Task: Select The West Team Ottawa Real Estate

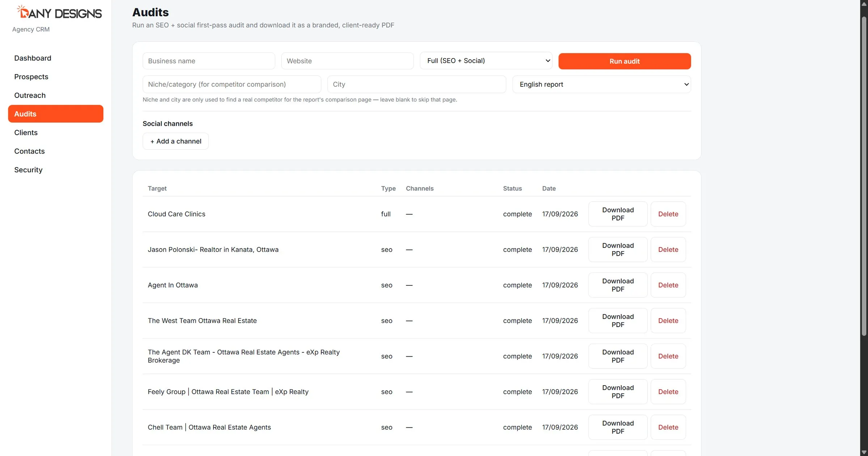Action: 202,321
